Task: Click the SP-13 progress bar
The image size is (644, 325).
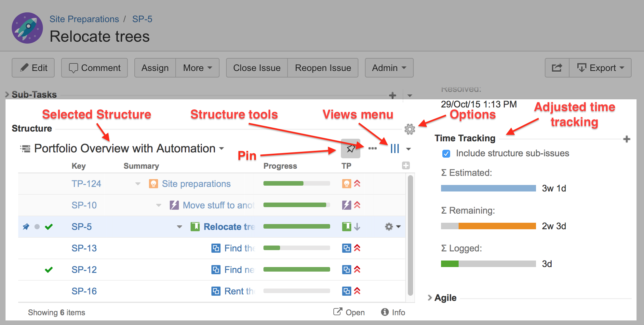Action: 296,248
